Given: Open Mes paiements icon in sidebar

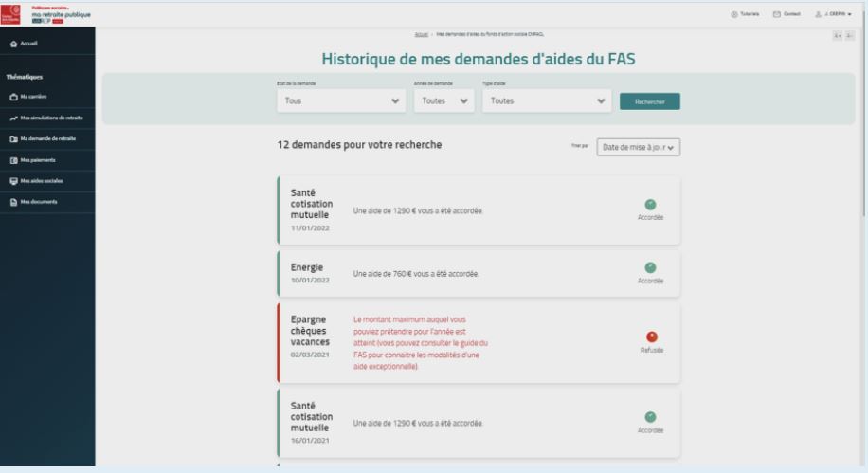Looking at the screenshot, I should (11, 159).
